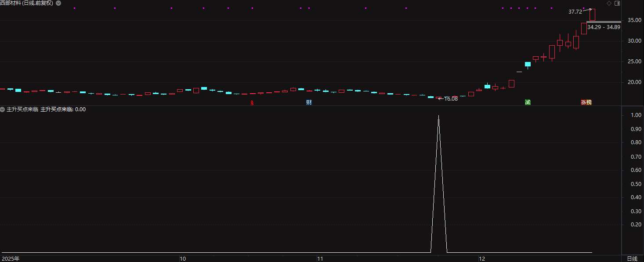Click the 10 month marker on time axis

183,258
